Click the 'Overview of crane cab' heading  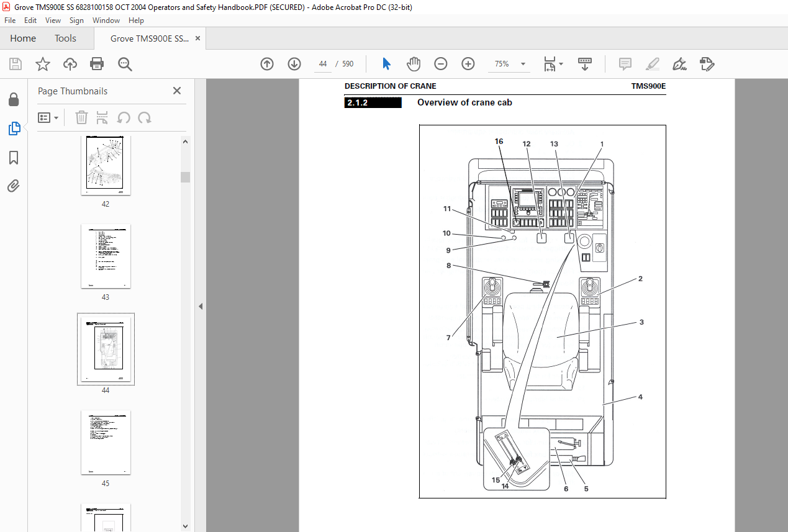[464, 102]
